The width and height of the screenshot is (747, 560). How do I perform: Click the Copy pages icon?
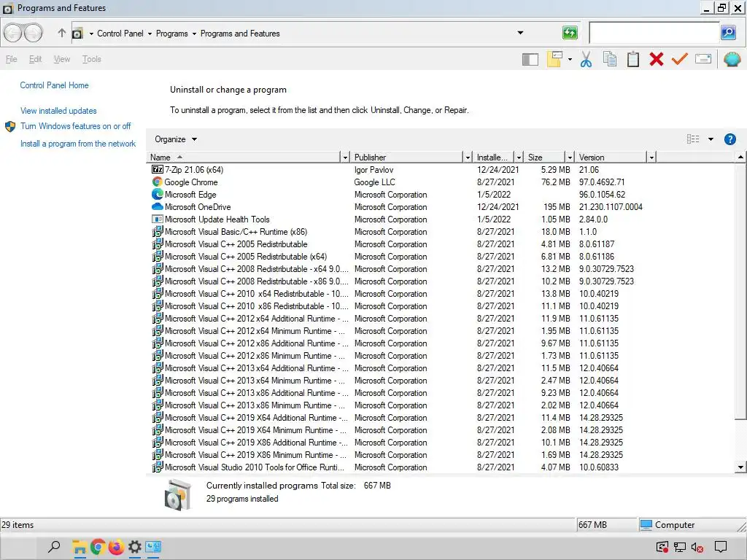(609, 59)
